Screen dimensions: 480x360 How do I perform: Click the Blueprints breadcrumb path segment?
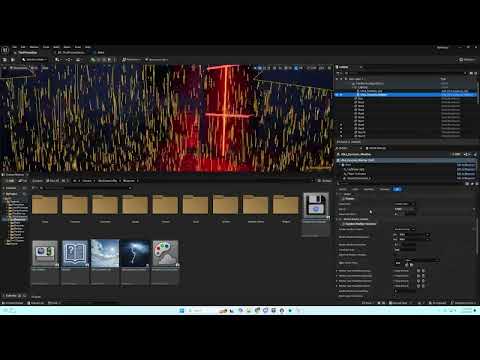129,181
